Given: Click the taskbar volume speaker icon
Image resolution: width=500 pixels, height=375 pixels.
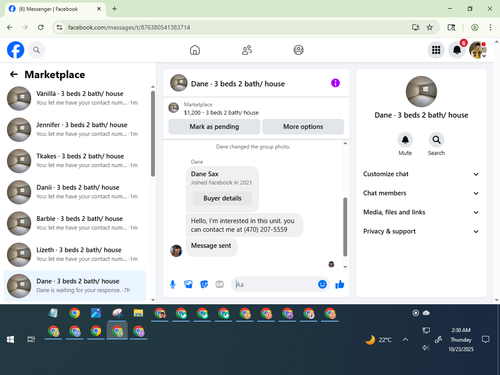Looking at the screenshot, I should click(426, 348).
